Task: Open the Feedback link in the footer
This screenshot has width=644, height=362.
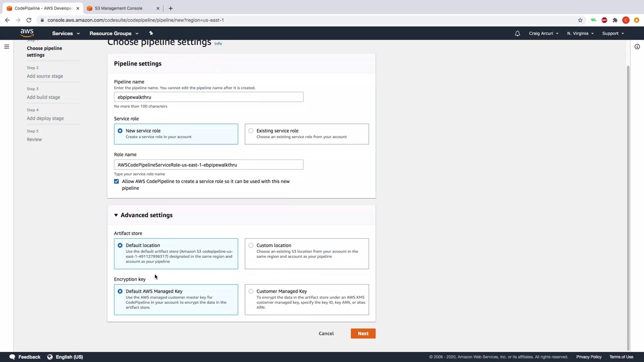Action: click(29, 357)
